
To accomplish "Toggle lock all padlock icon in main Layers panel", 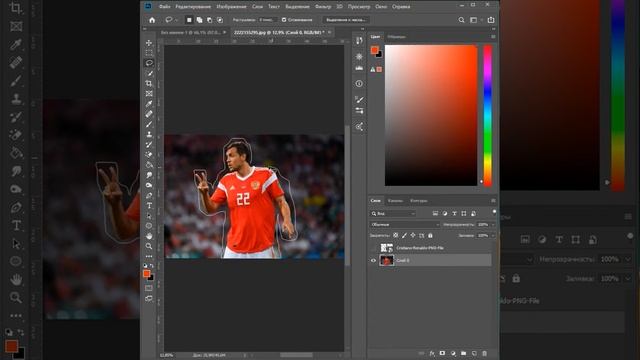I will click(430, 236).
